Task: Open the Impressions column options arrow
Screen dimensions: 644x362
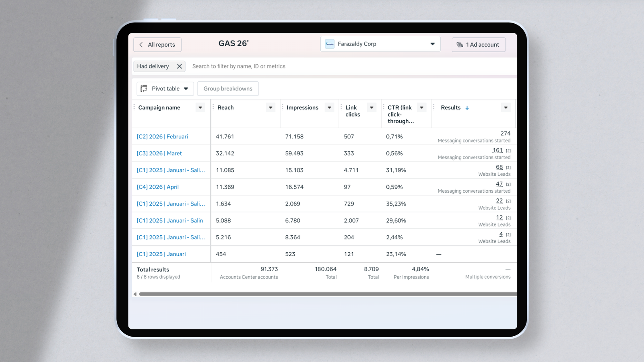Action: (330, 107)
